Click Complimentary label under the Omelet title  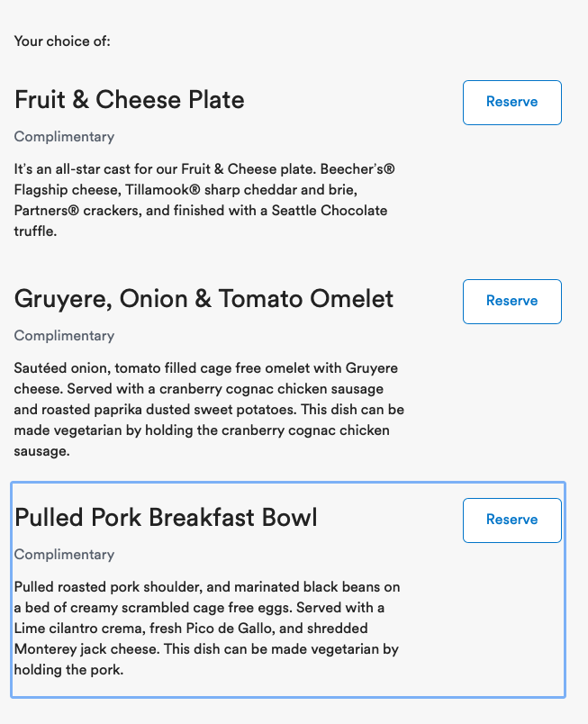tap(64, 336)
